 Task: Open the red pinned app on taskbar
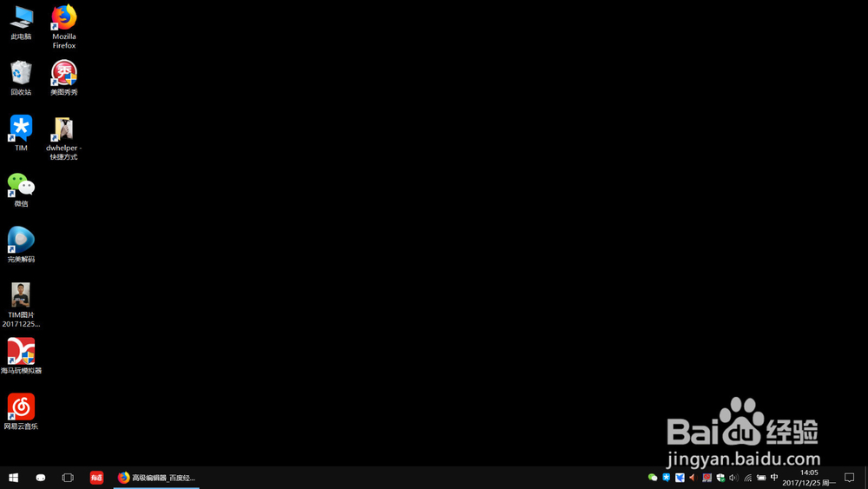(x=96, y=478)
